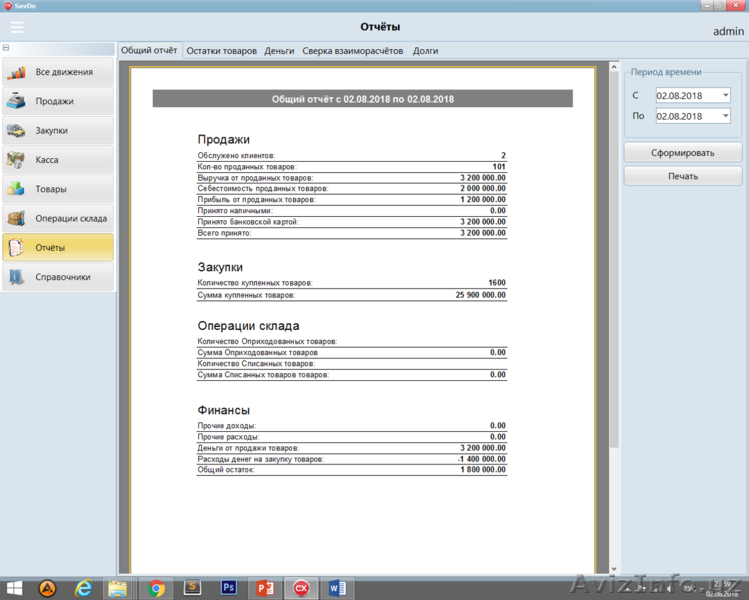Open Операции склада in the sidebar
The image size is (749, 600).
click(x=58, y=218)
